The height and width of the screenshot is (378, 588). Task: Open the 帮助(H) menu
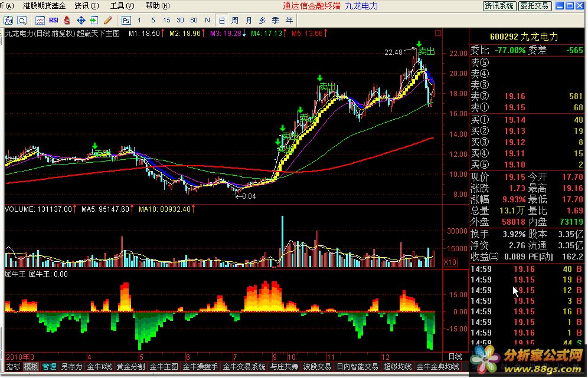tap(158, 6)
